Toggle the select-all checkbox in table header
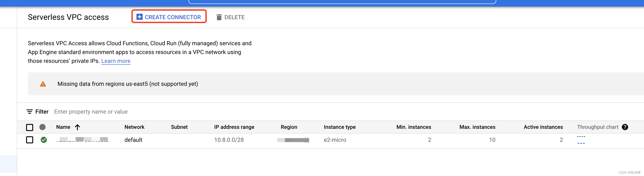 (29, 127)
